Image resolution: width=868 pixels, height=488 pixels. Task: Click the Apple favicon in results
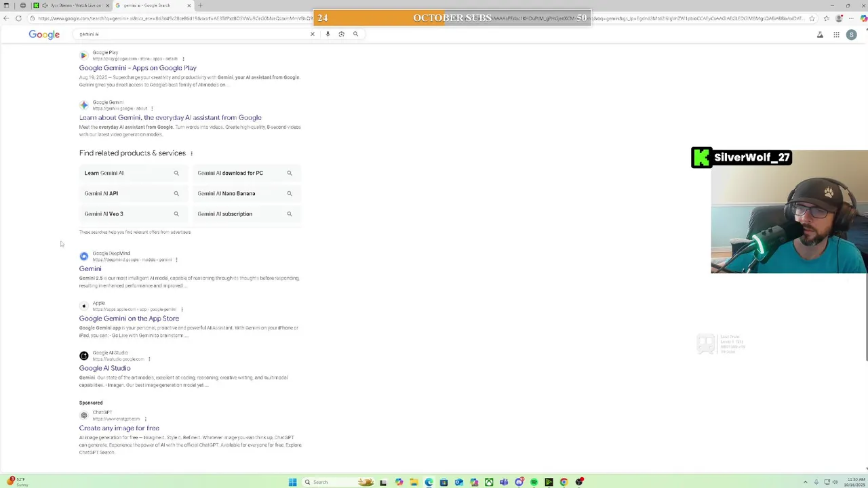(x=84, y=306)
